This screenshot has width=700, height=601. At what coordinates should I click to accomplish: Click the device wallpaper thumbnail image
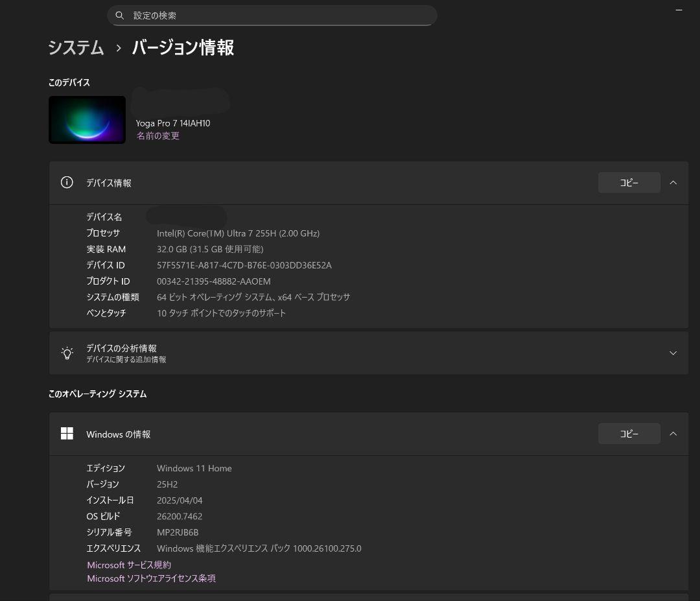(x=87, y=119)
